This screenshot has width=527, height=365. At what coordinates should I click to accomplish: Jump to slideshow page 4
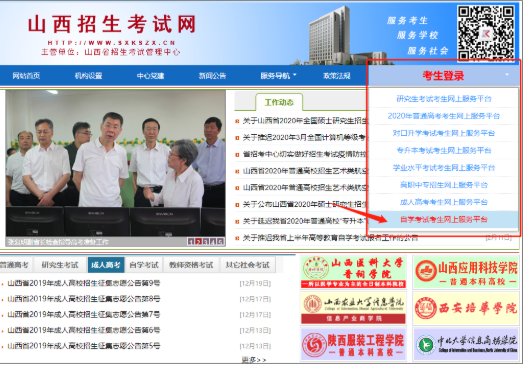point(213,241)
